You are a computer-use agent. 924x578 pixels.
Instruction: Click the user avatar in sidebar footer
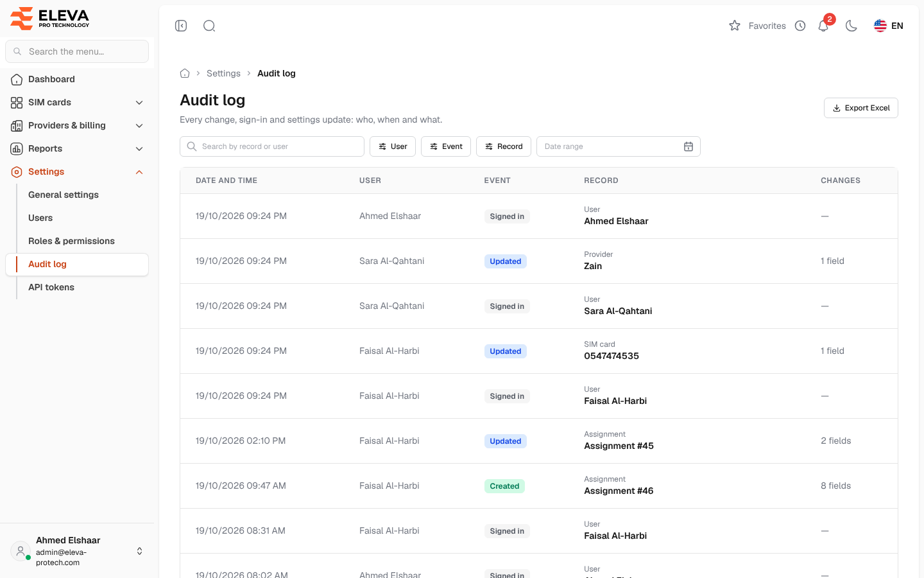21,551
